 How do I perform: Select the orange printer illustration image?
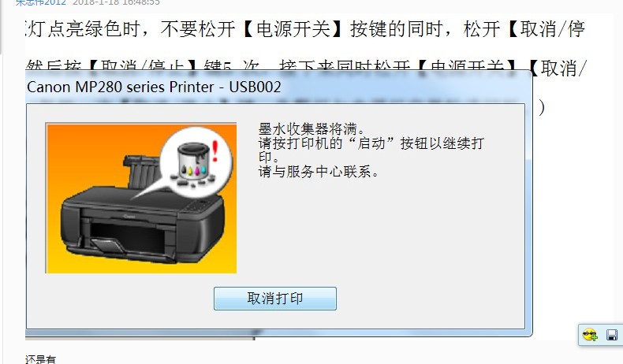141,198
